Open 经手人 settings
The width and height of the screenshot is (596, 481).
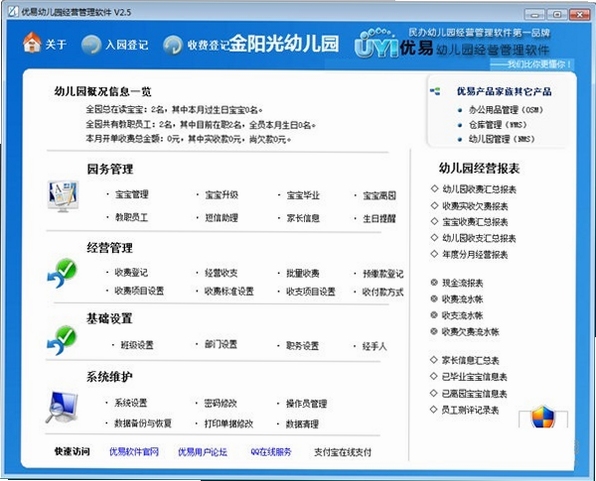click(x=375, y=346)
